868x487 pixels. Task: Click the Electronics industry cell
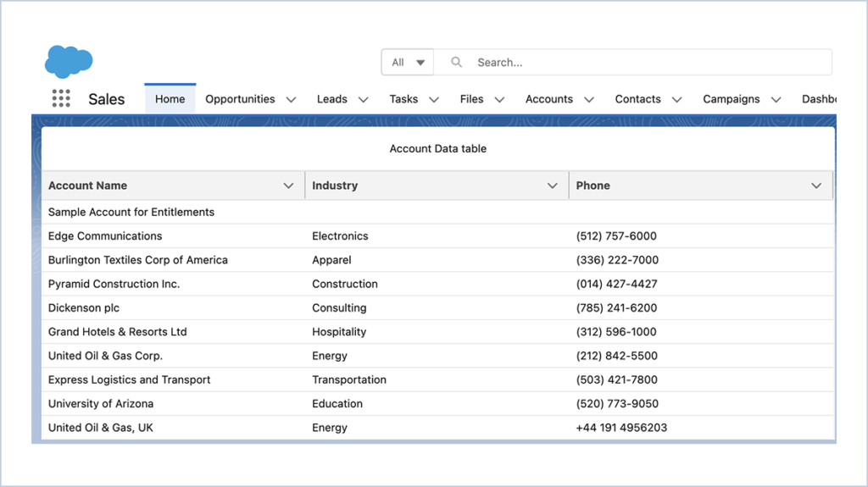tap(340, 235)
